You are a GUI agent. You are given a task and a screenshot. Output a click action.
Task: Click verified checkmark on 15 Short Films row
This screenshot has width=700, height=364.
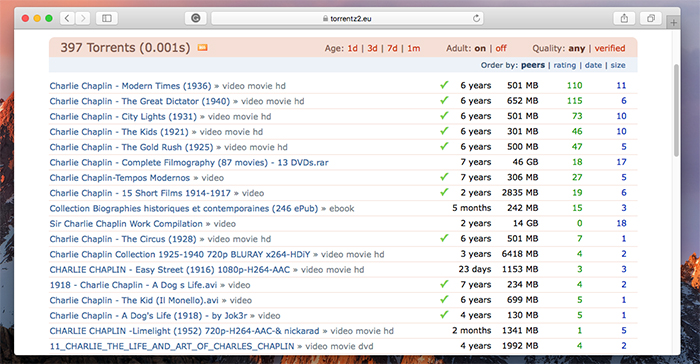pyautogui.click(x=444, y=192)
